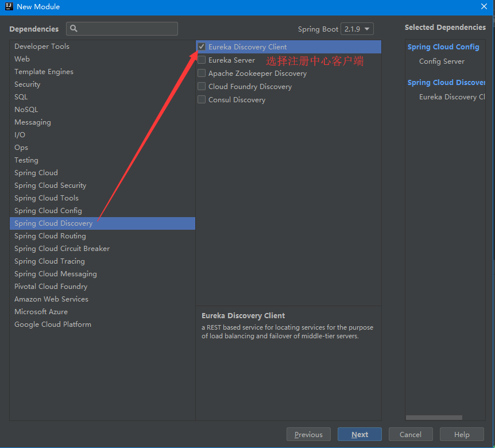Open Spring Cloud Security category
Screen dimensions: 495x448
pos(102,186)
